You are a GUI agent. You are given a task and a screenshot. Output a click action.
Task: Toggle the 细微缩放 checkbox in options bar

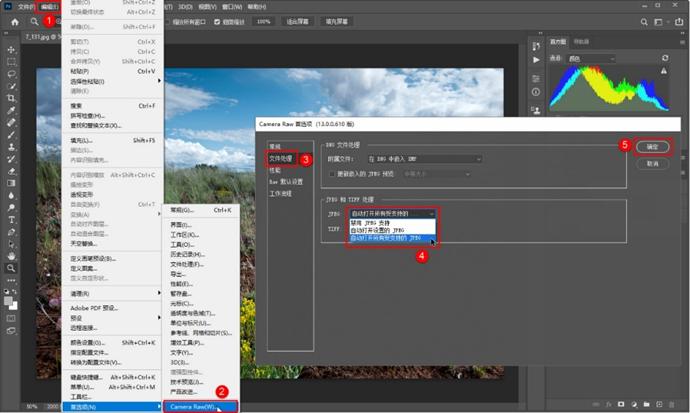coord(218,21)
